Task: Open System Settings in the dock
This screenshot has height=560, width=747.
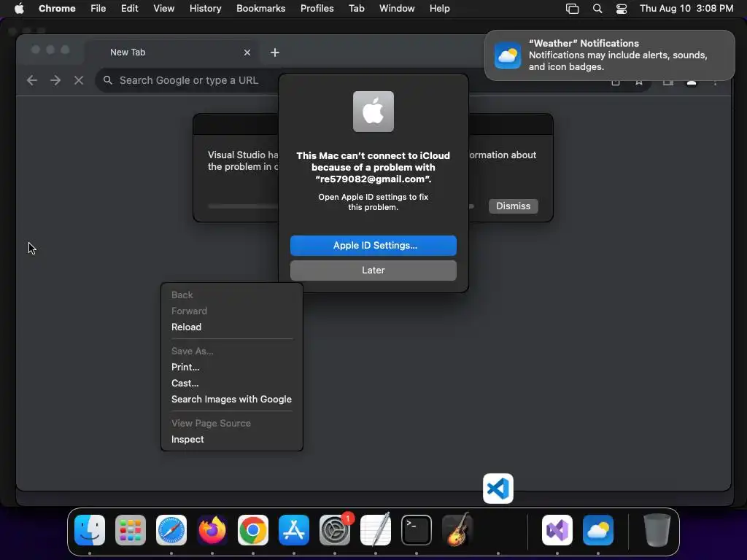Action: (x=334, y=530)
